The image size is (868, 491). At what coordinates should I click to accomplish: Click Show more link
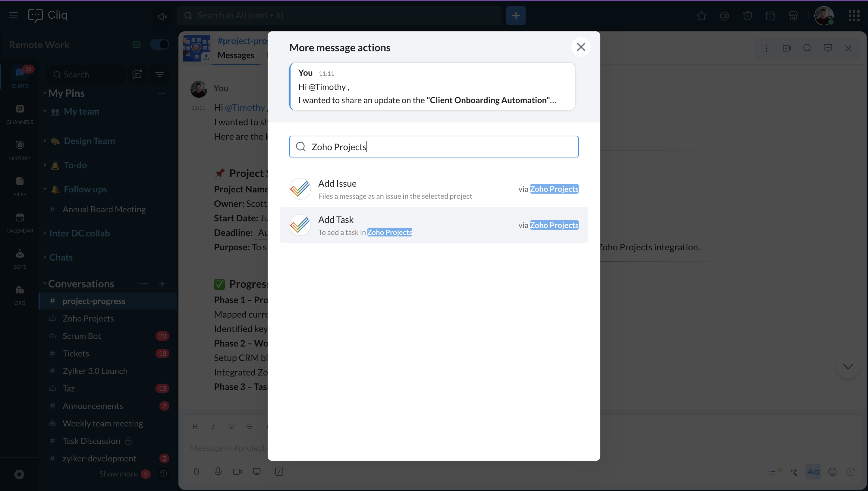coord(118,474)
